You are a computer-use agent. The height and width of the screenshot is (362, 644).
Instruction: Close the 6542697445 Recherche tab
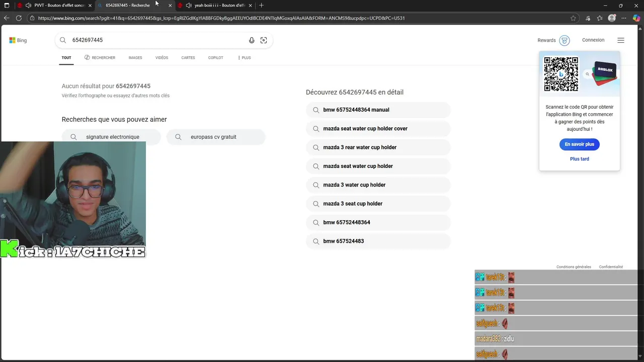tap(170, 5)
